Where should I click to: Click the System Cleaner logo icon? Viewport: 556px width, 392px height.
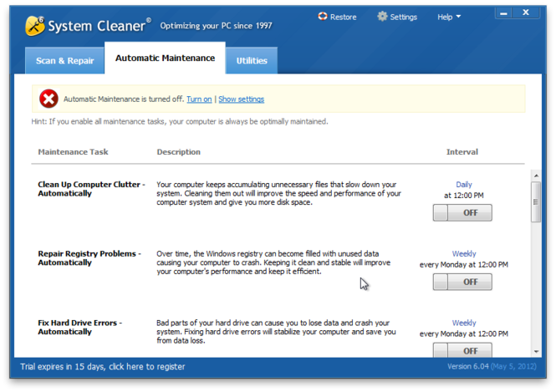35,26
